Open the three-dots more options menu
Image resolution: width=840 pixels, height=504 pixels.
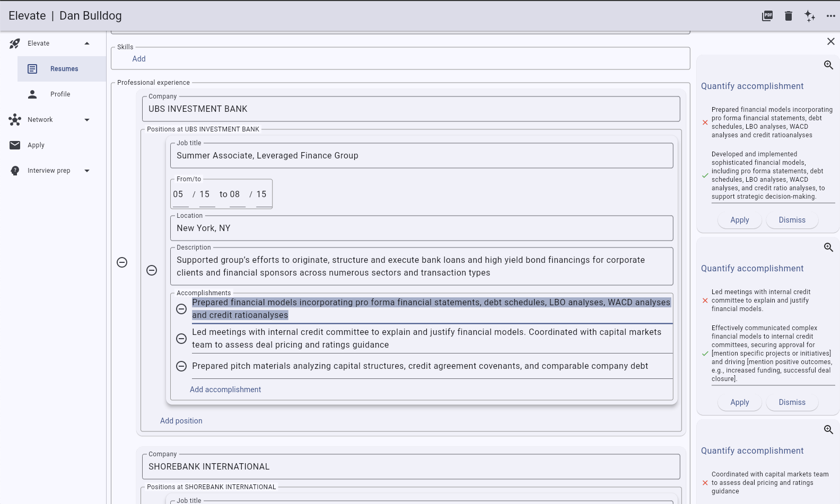click(830, 16)
